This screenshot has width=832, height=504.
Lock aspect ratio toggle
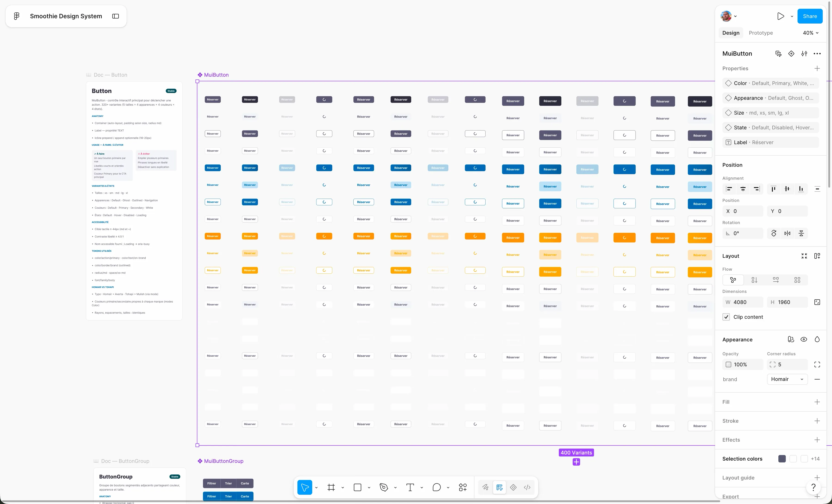817,302
